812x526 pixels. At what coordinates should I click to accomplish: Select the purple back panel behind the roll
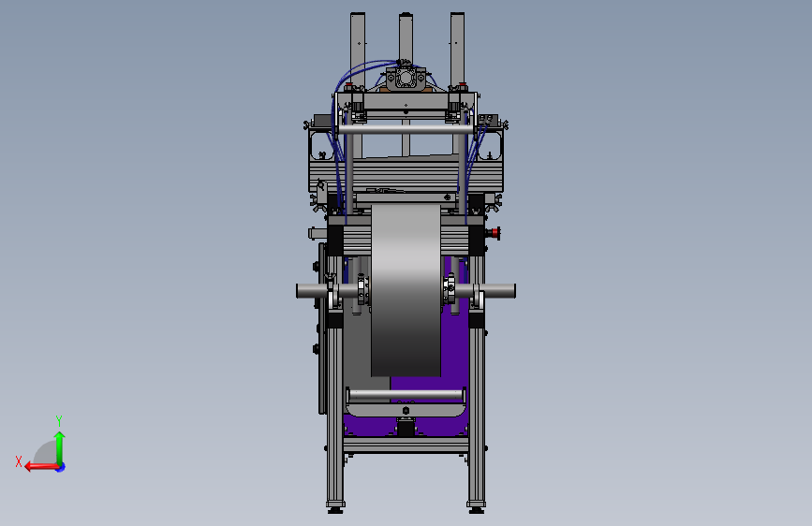[x=454, y=352]
